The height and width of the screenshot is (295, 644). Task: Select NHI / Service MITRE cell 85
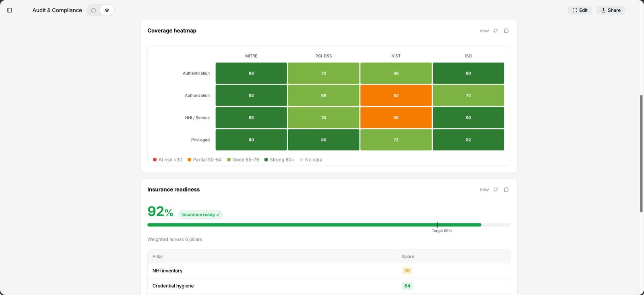(x=251, y=118)
